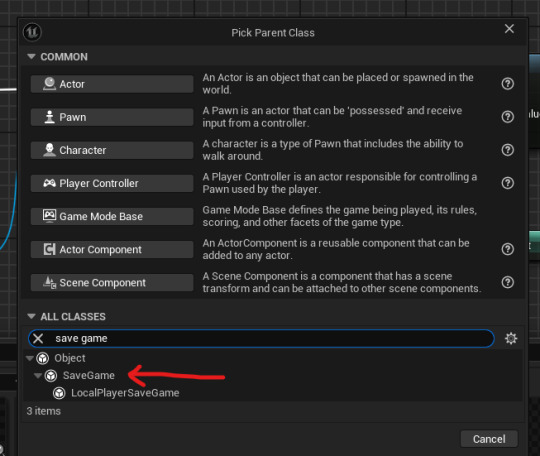Viewport: 540px width, 456px height.
Task: Open help for the Actor class
Action: 507,84
